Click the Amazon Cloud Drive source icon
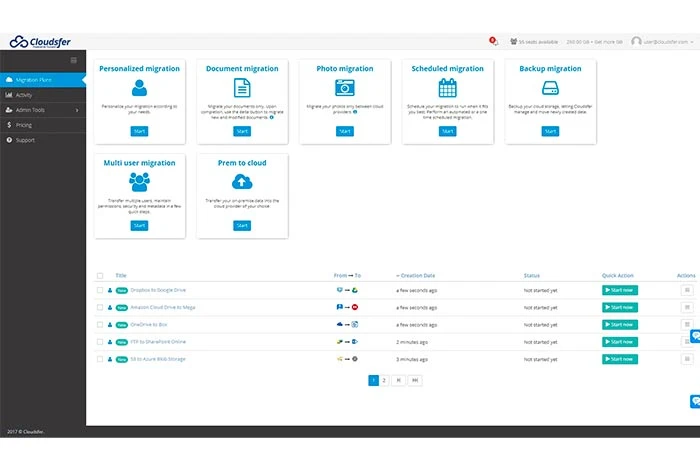The height and width of the screenshot is (470, 700). [x=339, y=307]
